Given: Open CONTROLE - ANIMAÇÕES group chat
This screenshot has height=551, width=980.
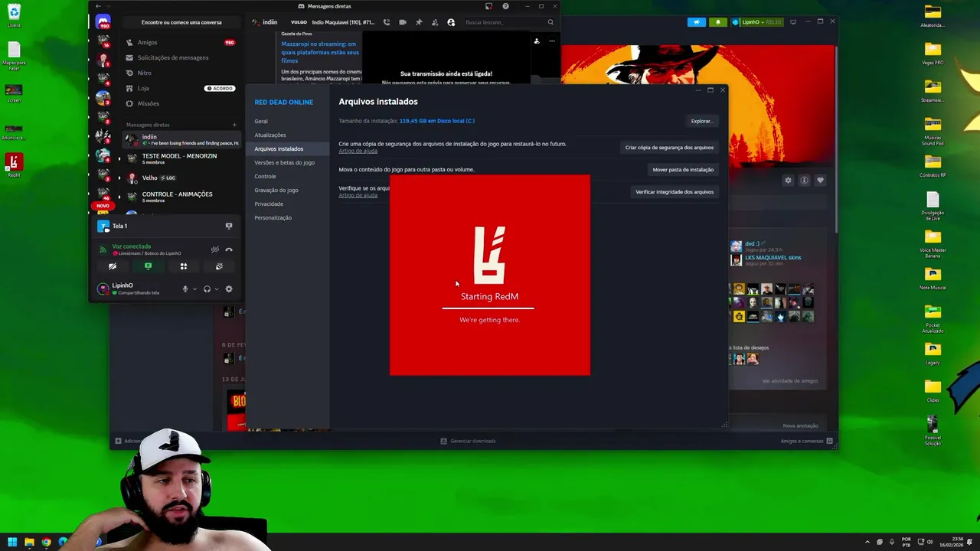Looking at the screenshot, I should click(x=181, y=197).
